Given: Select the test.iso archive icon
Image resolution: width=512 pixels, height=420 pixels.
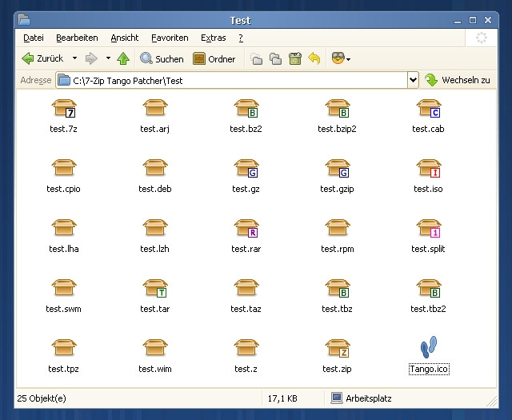Looking at the screenshot, I should 429,169.
